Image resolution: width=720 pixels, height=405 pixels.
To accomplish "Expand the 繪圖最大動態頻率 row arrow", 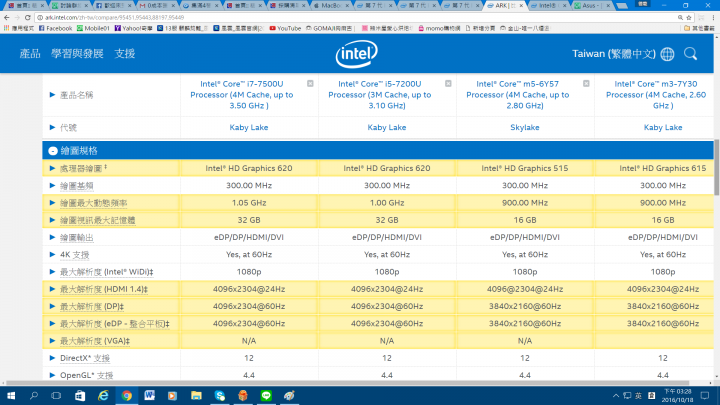I will (52, 202).
